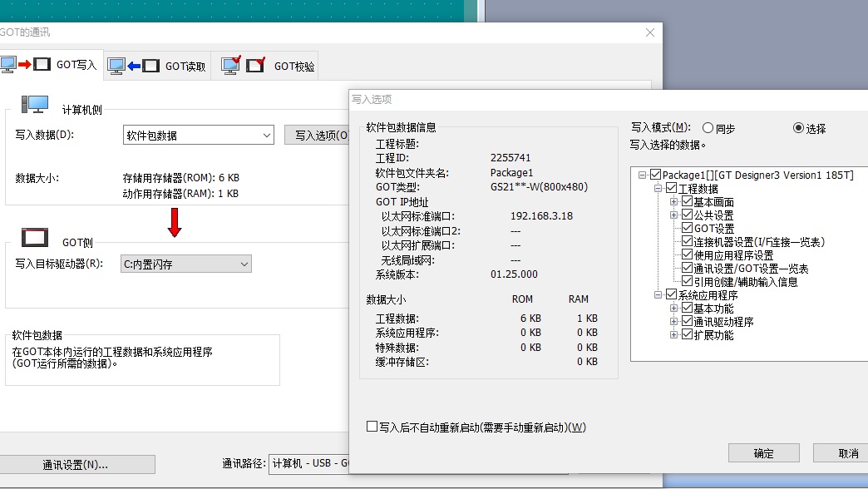Viewport: 868px width, 489px height.
Task: Click the 通讯路径 text field
Action: click(308, 463)
